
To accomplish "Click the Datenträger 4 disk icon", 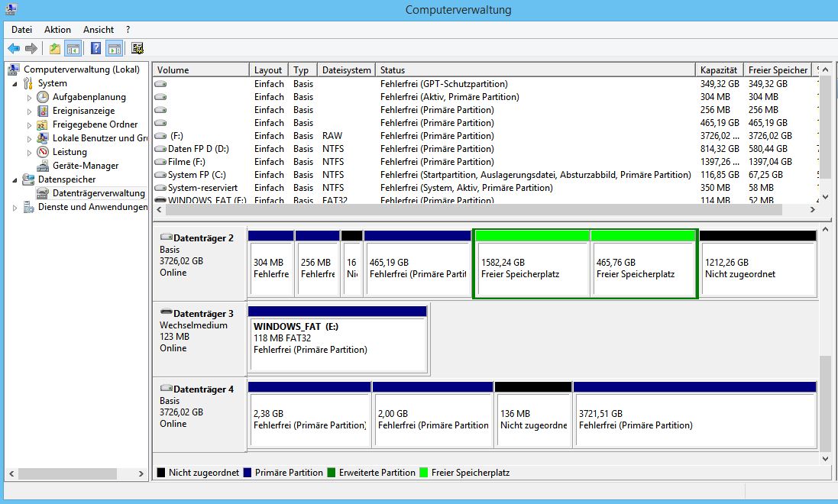I will click(x=167, y=389).
